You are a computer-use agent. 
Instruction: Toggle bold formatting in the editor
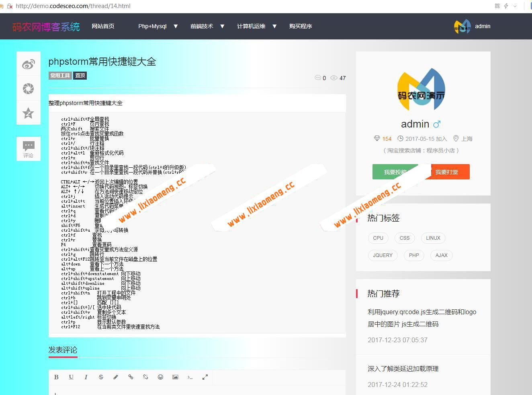pyautogui.click(x=56, y=377)
